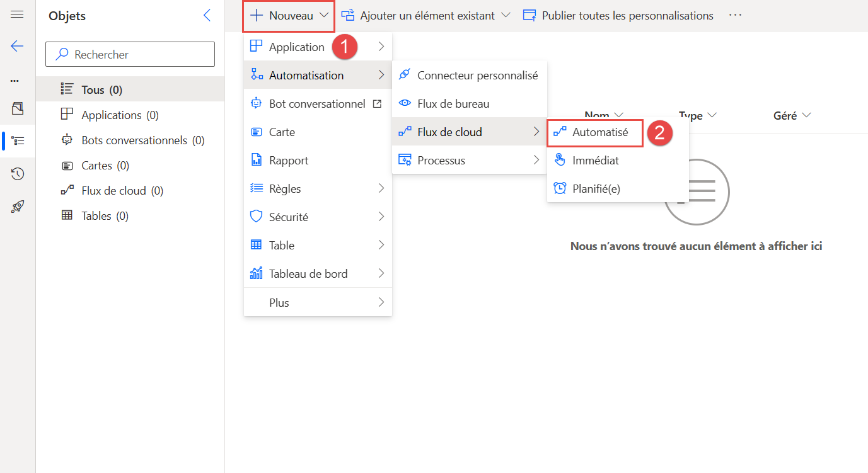Click the chart icon next to Tableau de bord
The image size is (868, 473).
pos(256,273)
